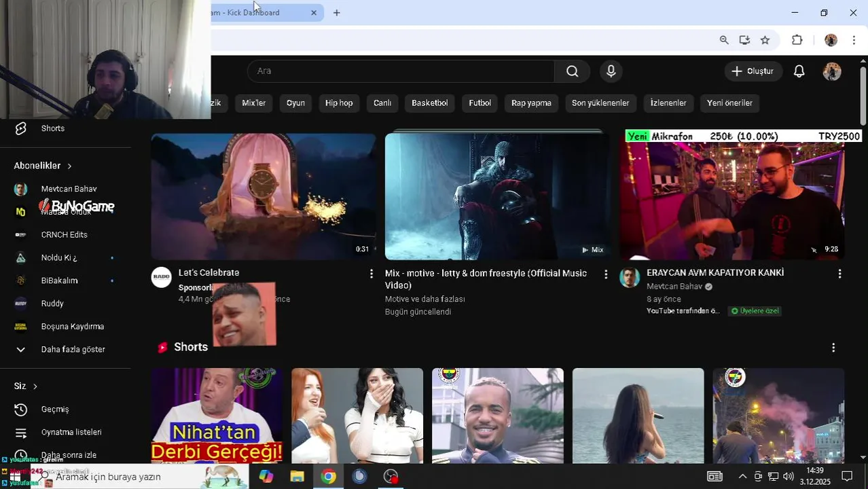Viewport: 868px width, 489px height.
Task: Select the Mix'ler filter chip
Action: (254, 103)
